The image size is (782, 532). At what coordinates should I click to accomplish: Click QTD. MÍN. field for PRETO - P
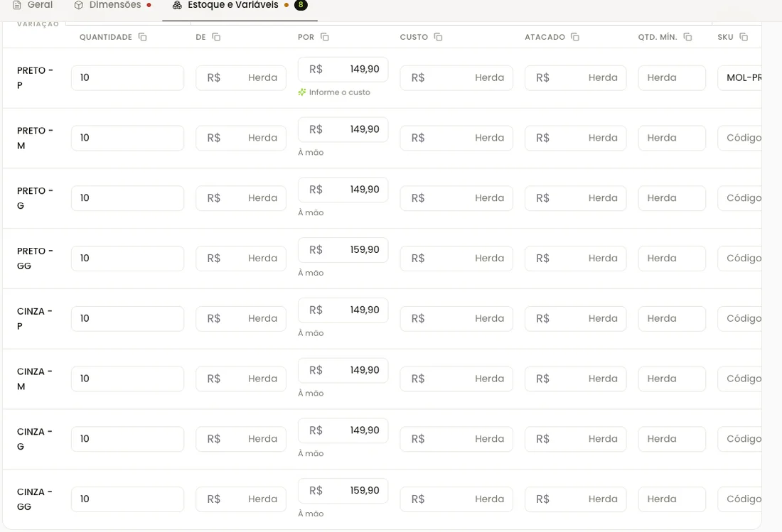672,77
